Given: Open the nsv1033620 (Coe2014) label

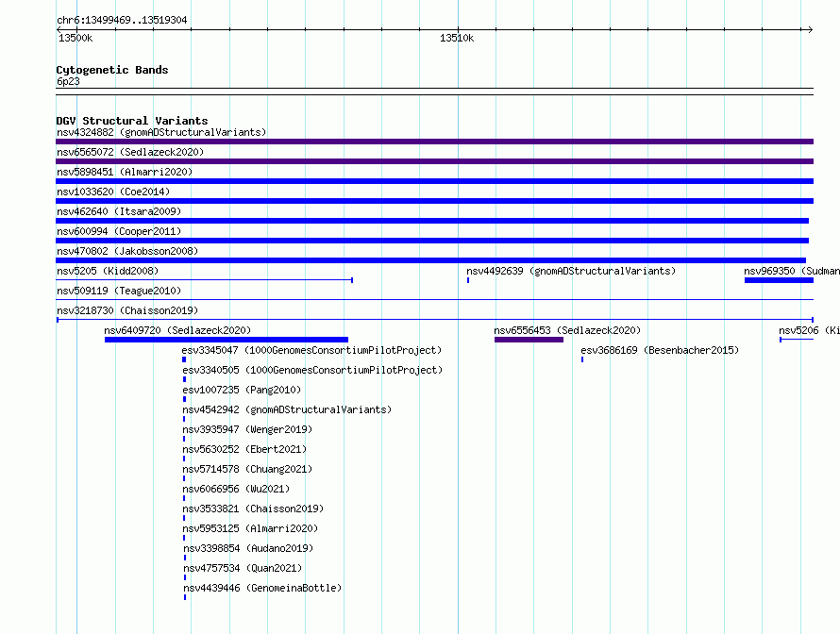Looking at the screenshot, I should 113,192.
